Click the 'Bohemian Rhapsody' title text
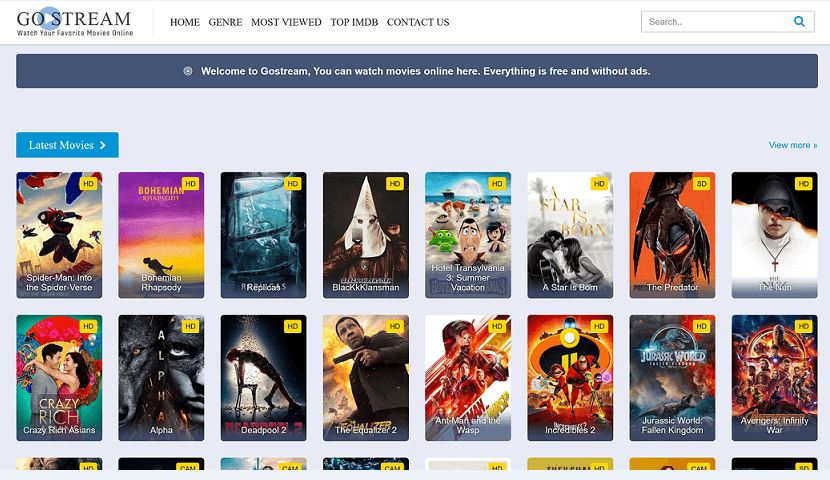This screenshot has width=830, height=480. 161,283
